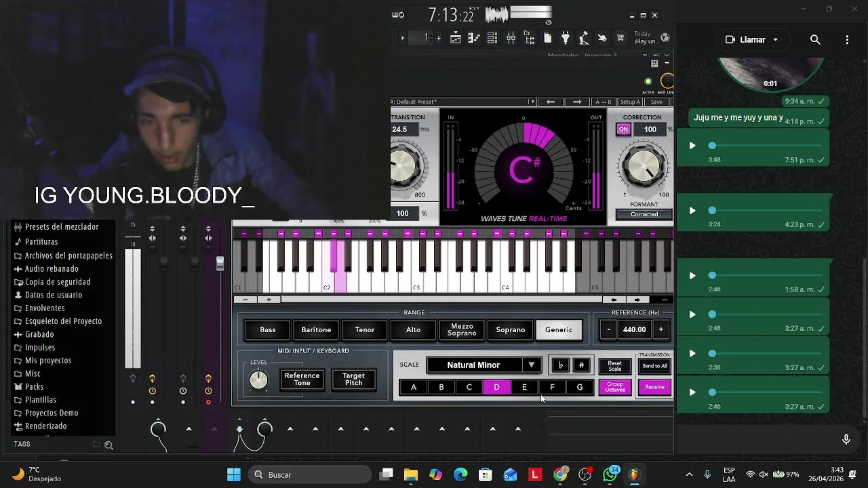Click the 3:24 voice message progress slider
This screenshot has height=488, width=868.
(x=767, y=211)
